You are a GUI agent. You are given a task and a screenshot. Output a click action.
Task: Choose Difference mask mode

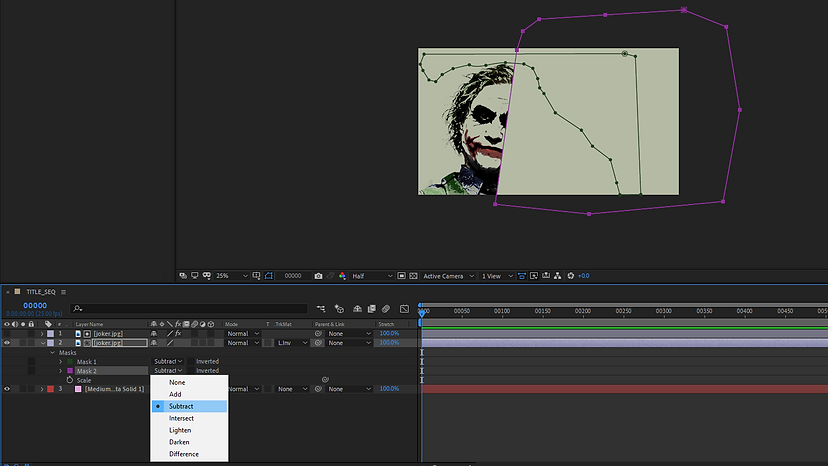tap(189, 454)
